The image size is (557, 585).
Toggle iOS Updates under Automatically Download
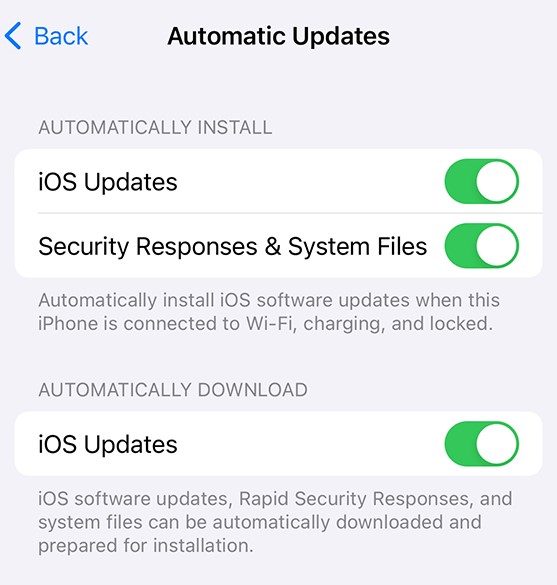482,444
